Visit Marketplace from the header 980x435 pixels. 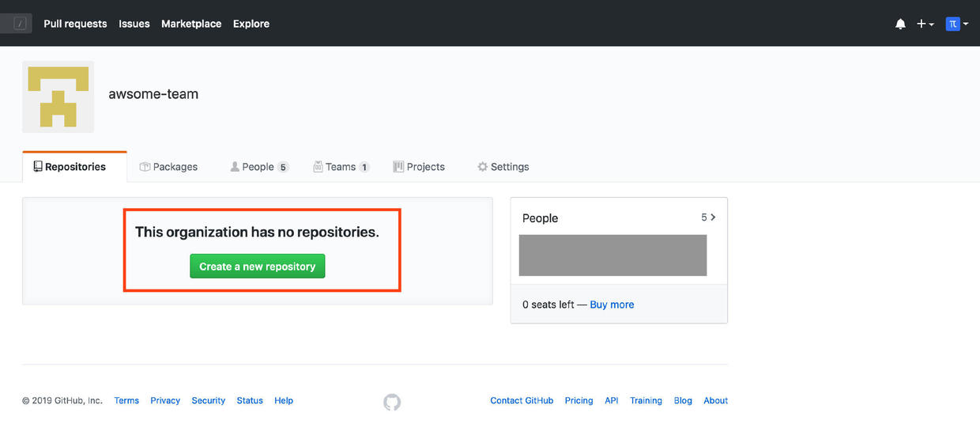[x=191, y=24]
